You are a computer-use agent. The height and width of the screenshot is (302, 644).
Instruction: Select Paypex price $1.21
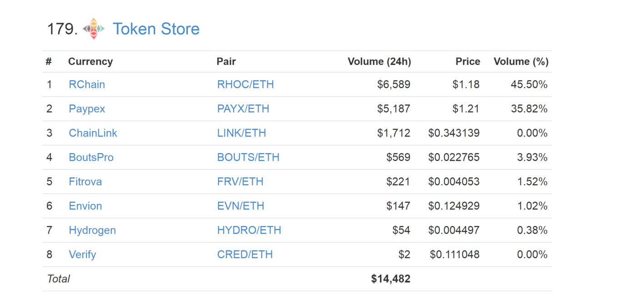point(466,109)
